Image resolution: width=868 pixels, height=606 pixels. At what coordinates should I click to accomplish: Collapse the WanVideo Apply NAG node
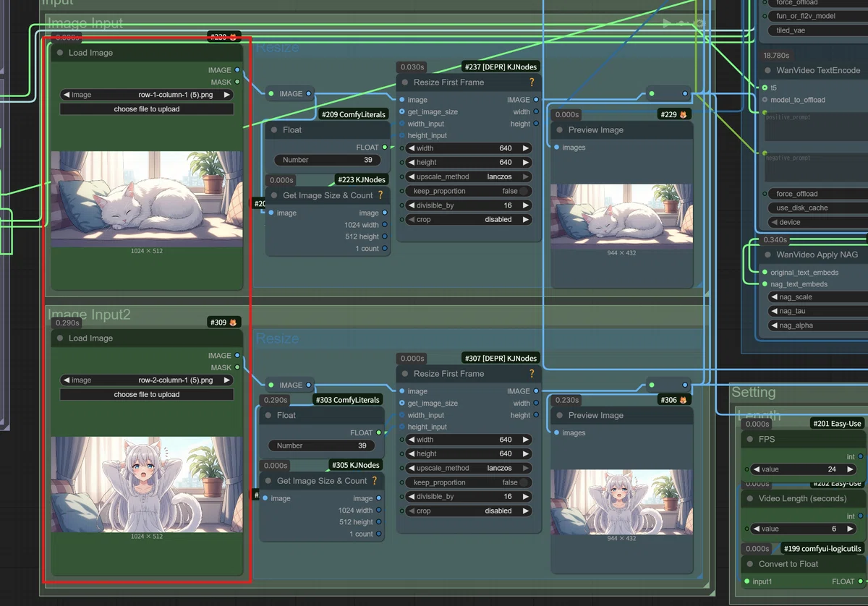point(767,255)
